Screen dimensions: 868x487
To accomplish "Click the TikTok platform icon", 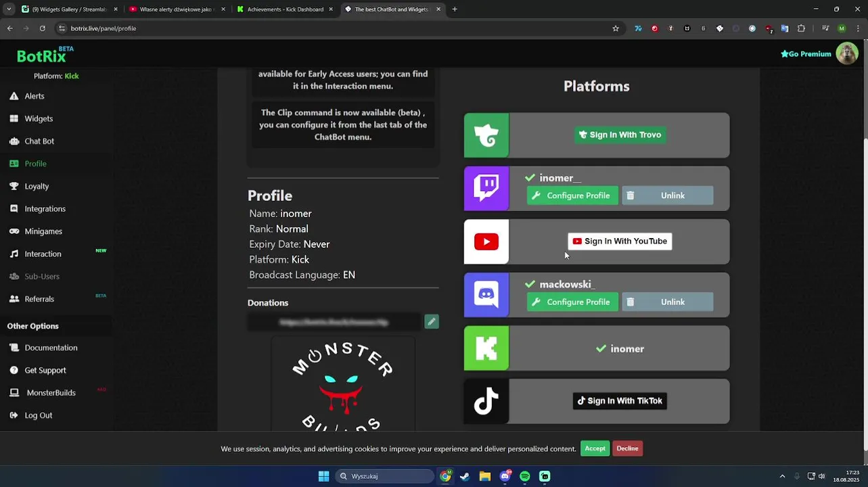I will (x=486, y=401).
